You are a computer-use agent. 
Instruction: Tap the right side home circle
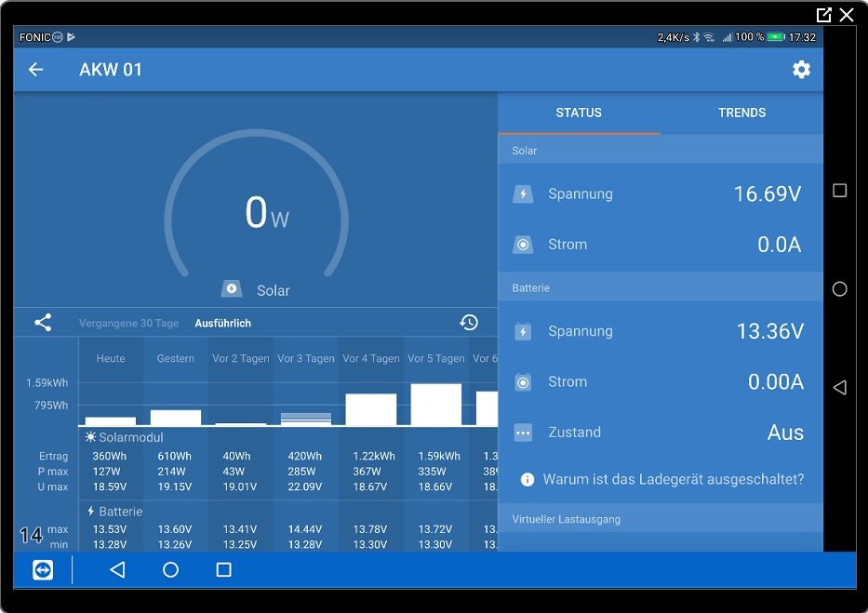pos(840,288)
